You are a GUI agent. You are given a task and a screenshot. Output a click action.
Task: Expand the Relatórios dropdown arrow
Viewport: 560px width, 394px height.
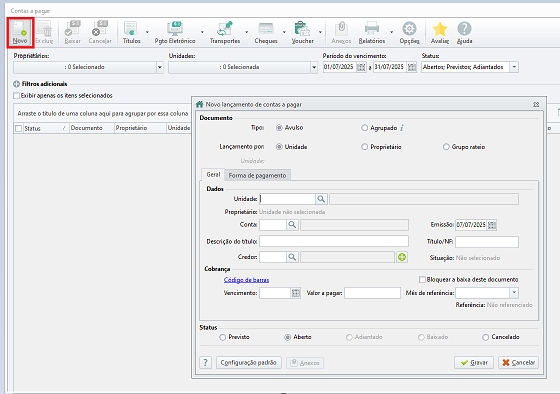tap(391, 33)
